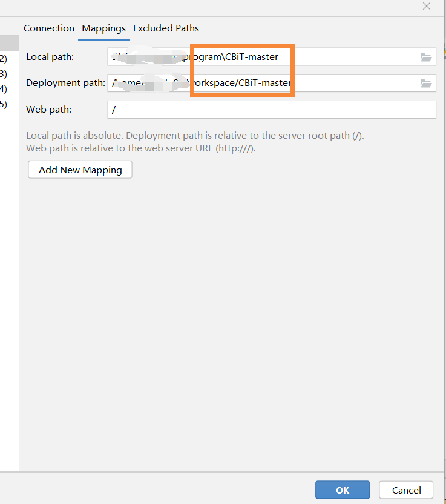446x504 pixels.
Task: Select the Mappings tab
Action: point(104,28)
